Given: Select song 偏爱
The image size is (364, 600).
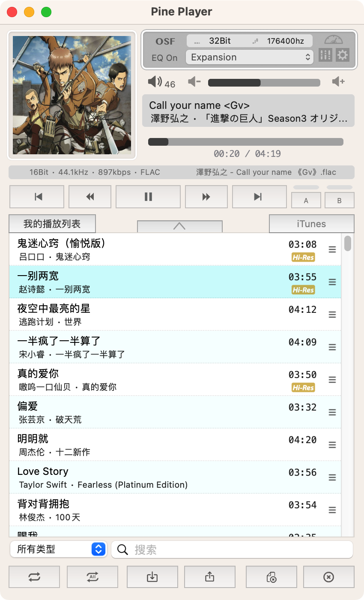Looking at the screenshot, I should click(175, 412).
